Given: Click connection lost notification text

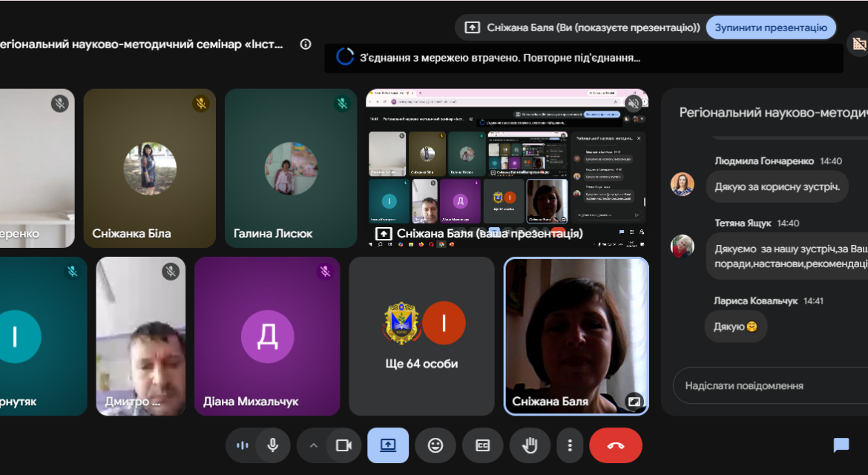Looking at the screenshot, I should 500,58.
